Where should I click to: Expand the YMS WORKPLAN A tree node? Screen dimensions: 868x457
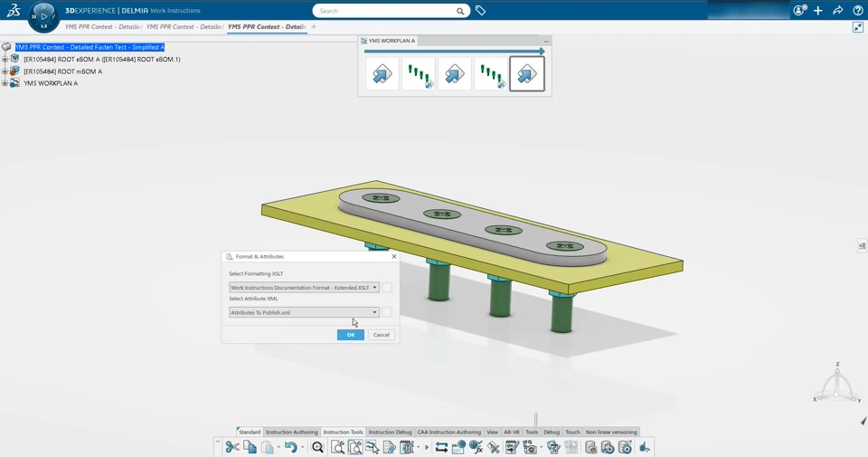5,83
